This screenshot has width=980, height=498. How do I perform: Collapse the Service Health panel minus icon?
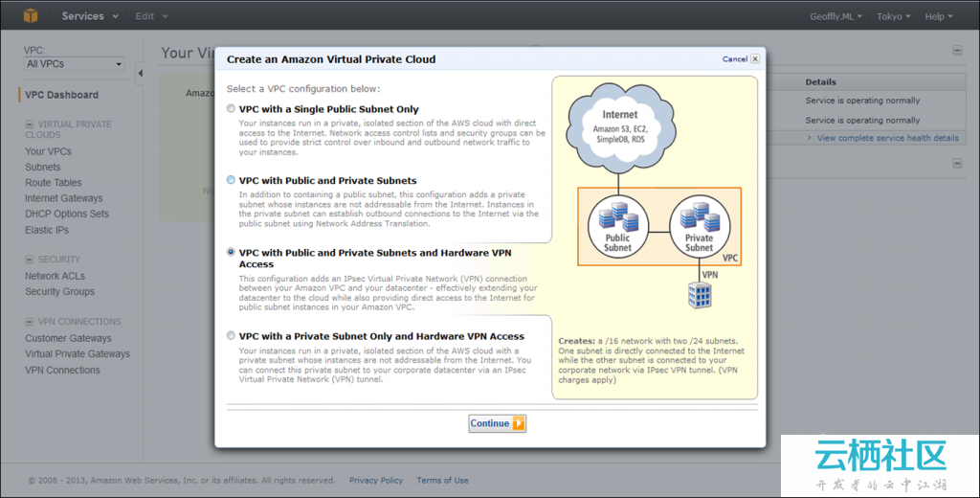(957, 51)
